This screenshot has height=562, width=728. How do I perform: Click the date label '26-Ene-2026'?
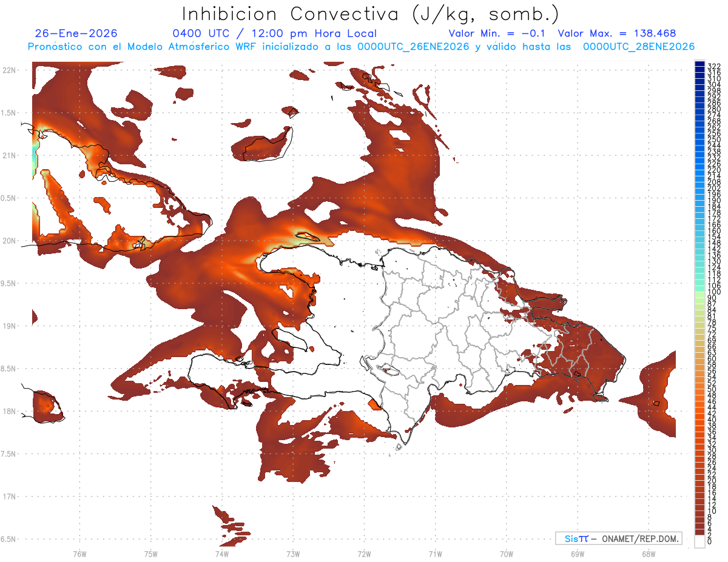tap(76, 33)
